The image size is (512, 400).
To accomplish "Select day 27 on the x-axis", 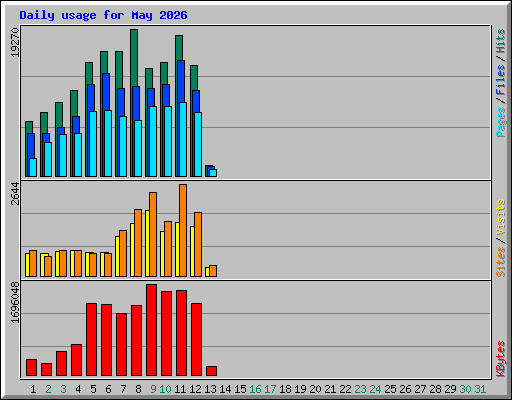I will coord(420,389).
